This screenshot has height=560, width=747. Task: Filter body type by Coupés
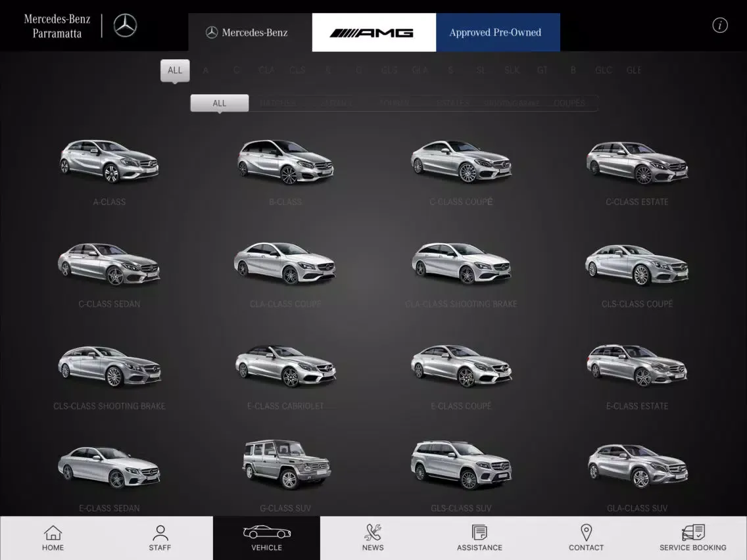click(569, 103)
